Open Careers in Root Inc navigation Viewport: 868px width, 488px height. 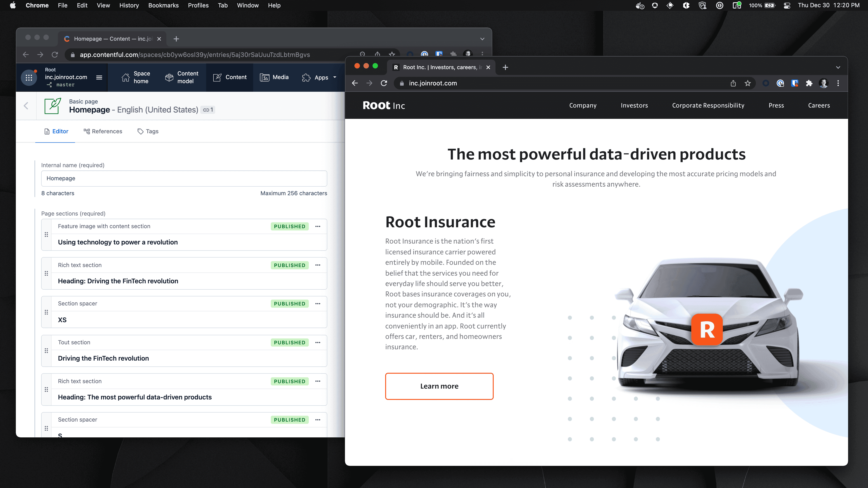pos(819,106)
